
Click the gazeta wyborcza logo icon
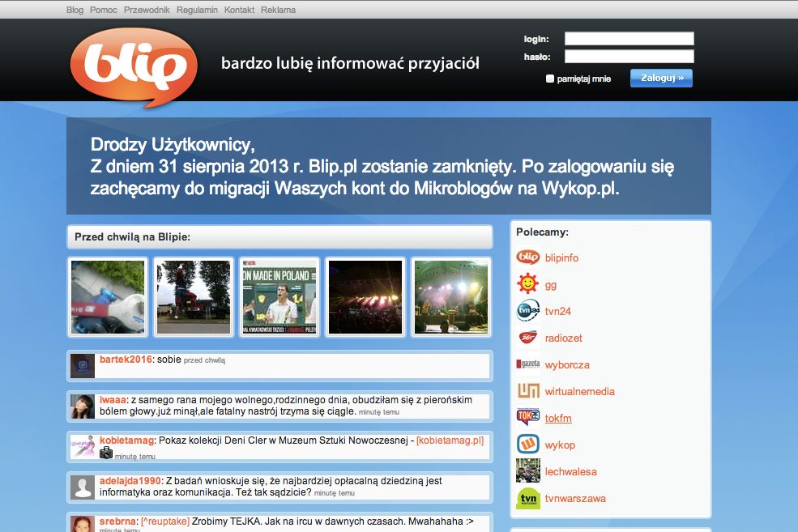[527, 364]
